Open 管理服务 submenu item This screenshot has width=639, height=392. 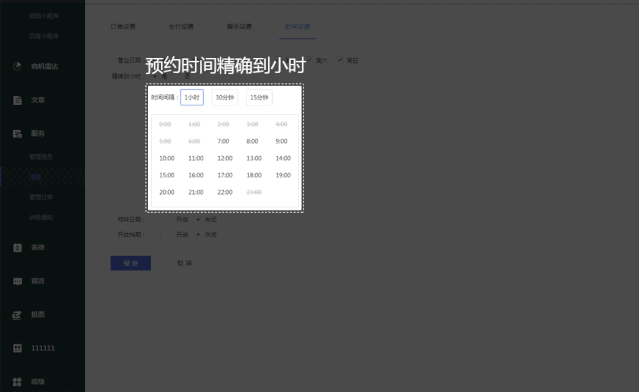coord(41,157)
